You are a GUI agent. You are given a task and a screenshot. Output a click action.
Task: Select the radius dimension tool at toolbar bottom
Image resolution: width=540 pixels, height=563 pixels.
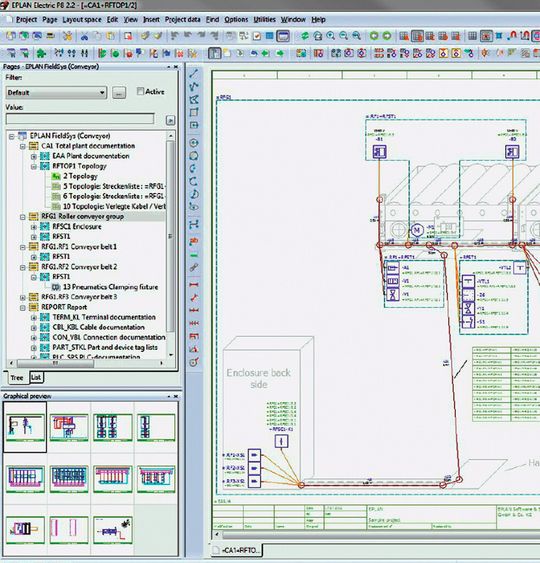[194, 362]
